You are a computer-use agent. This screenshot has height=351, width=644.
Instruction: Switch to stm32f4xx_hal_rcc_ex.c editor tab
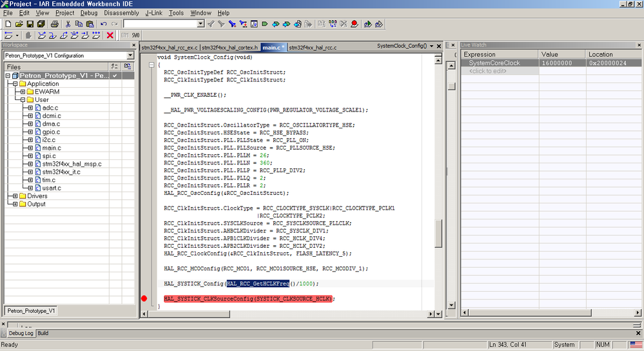click(x=170, y=48)
